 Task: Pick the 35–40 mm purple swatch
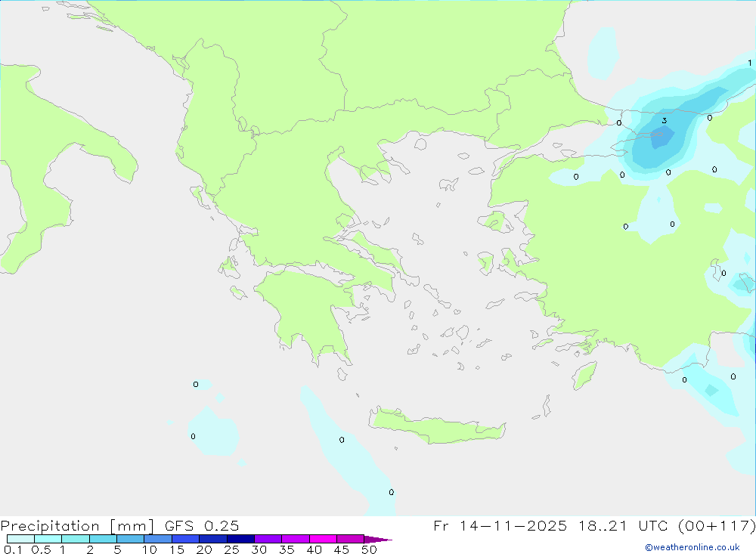(x=295, y=539)
